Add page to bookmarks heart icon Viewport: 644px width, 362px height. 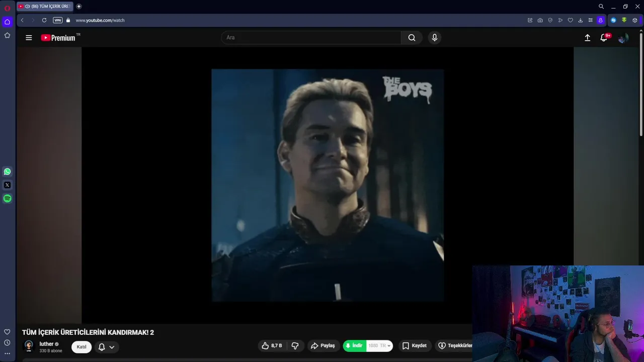(570, 20)
